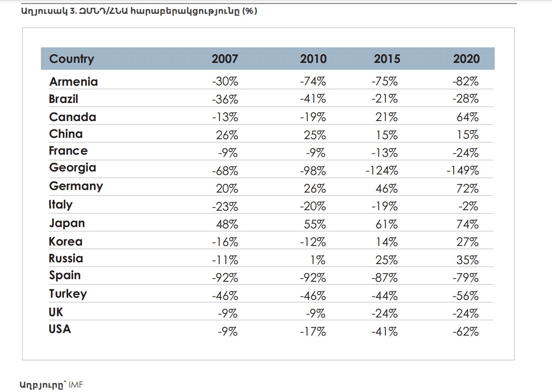Select Canada's 2020 value of 64%
Image resolution: width=552 pixels, height=392 pixels.
(468, 117)
